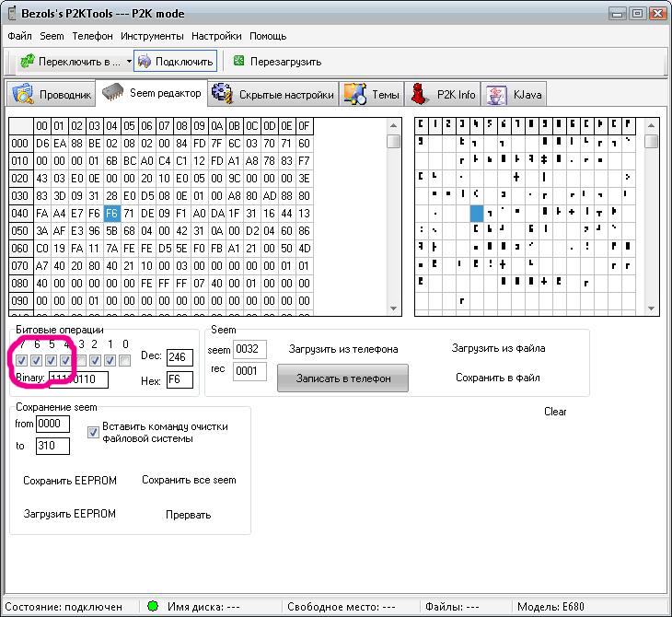
Task: Click the Binary value field
Action: (x=78, y=379)
